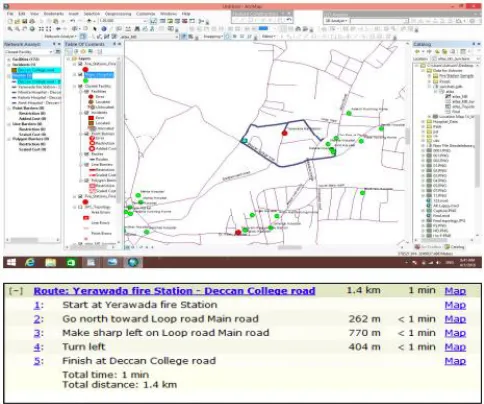Open the Selection menu
484x404 pixels.
92,14
